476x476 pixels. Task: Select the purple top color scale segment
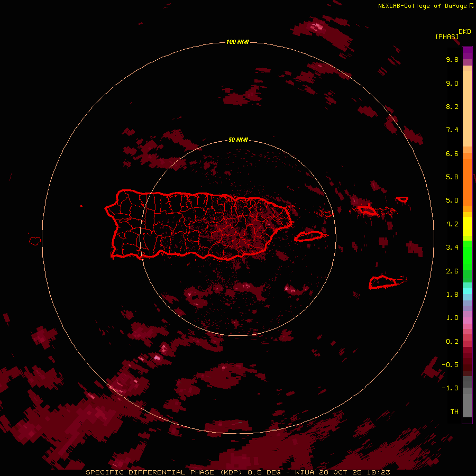(x=467, y=53)
